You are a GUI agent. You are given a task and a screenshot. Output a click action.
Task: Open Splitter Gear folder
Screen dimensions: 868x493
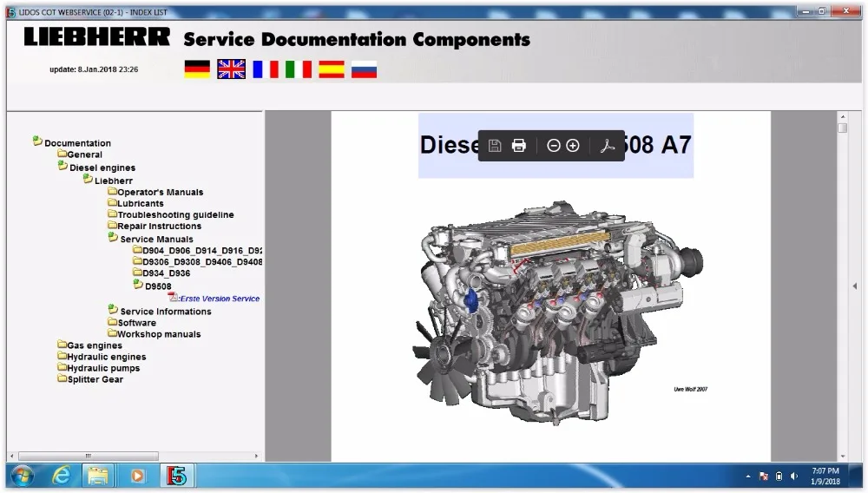(x=95, y=379)
